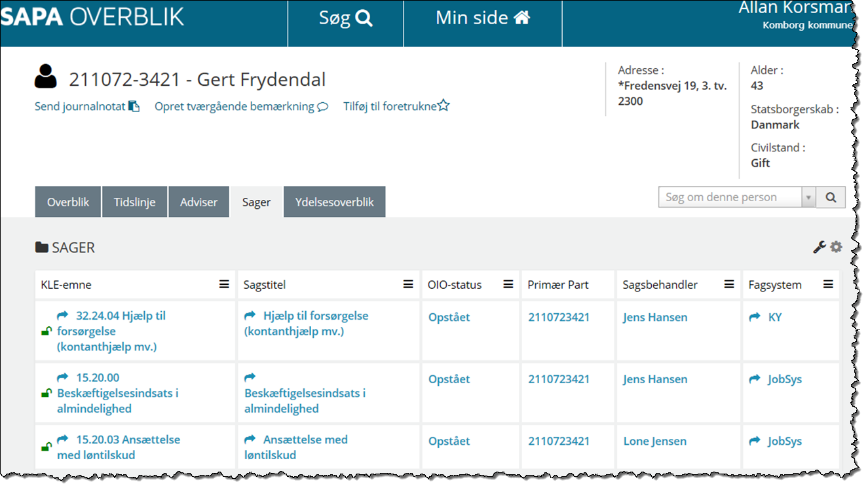Click arrow icon before KY fagsystem

pyautogui.click(x=755, y=317)
